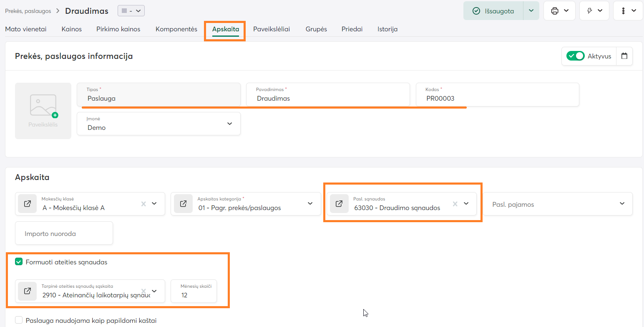Viewport: 644px width, 327px height.
Task: Clear the Pasl. sąnaudos value with X
Action: [455, 204]
